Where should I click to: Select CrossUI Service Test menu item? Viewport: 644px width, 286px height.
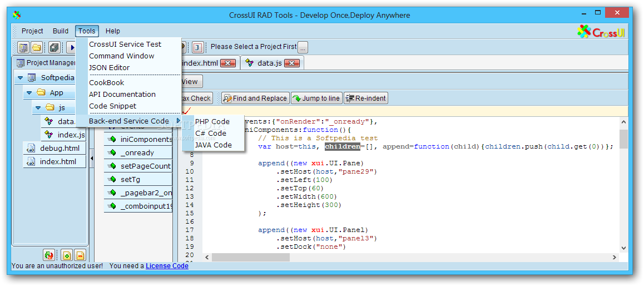point(125,45)
